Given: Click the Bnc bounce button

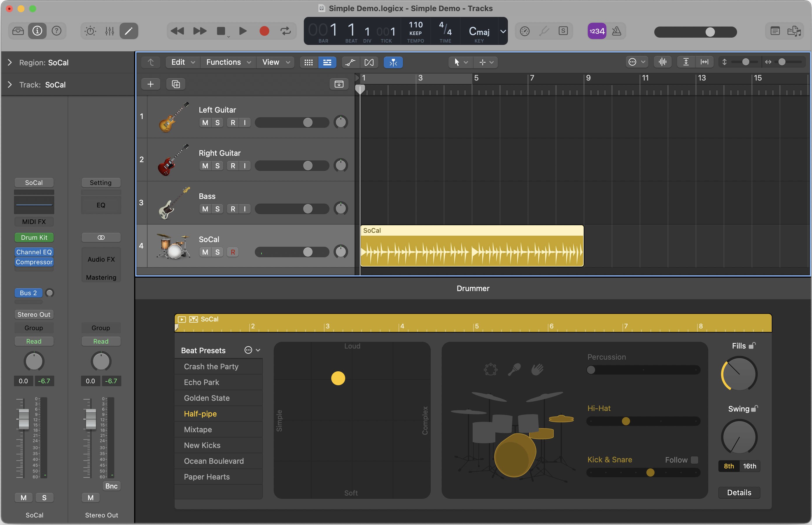Looking at the screenshot, I should (111, 486).
